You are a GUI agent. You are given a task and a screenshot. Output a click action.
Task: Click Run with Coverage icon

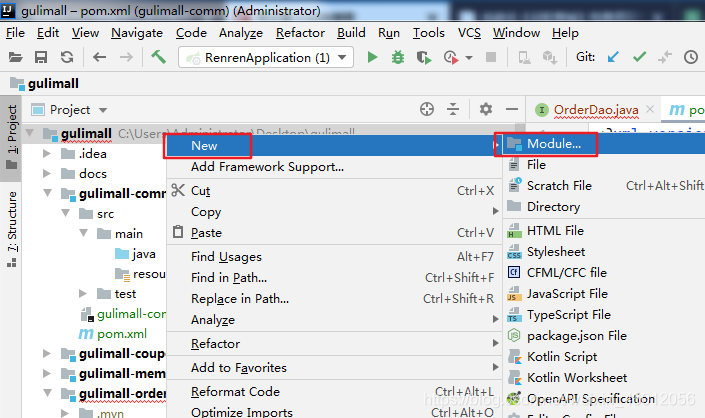tap(424, 58)
